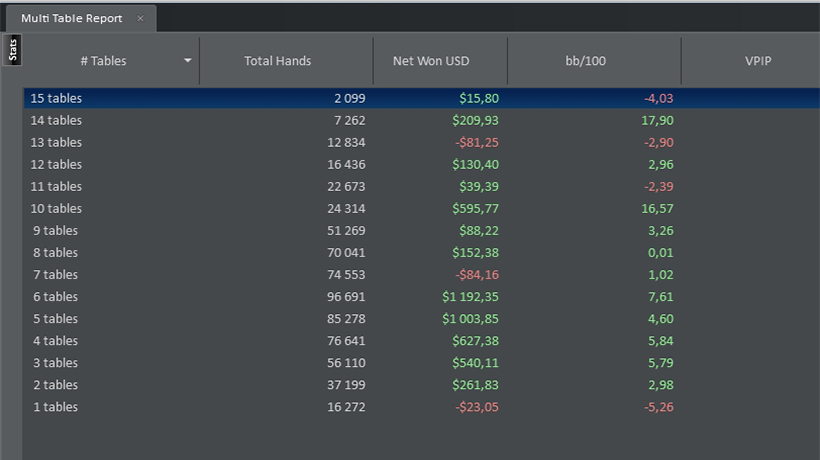Switch to the Multi Table Report tab

pos(72,18)
